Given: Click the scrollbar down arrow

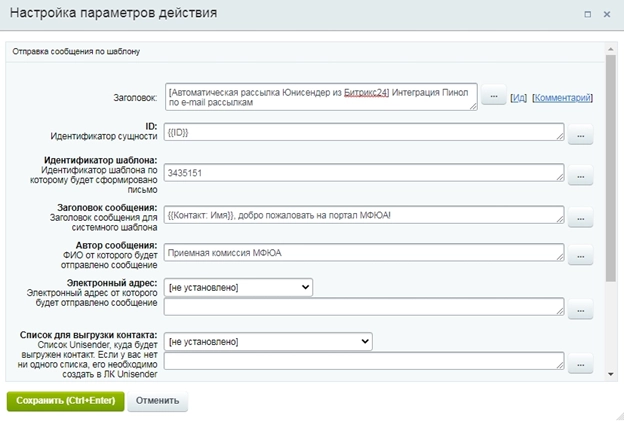Looking at the screenshot, I should click(610, 373).
